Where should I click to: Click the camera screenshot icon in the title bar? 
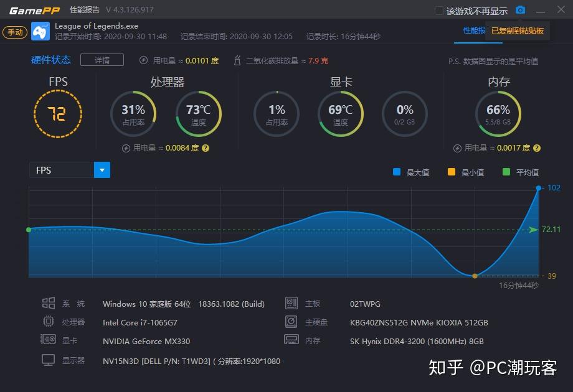point(521,9)
